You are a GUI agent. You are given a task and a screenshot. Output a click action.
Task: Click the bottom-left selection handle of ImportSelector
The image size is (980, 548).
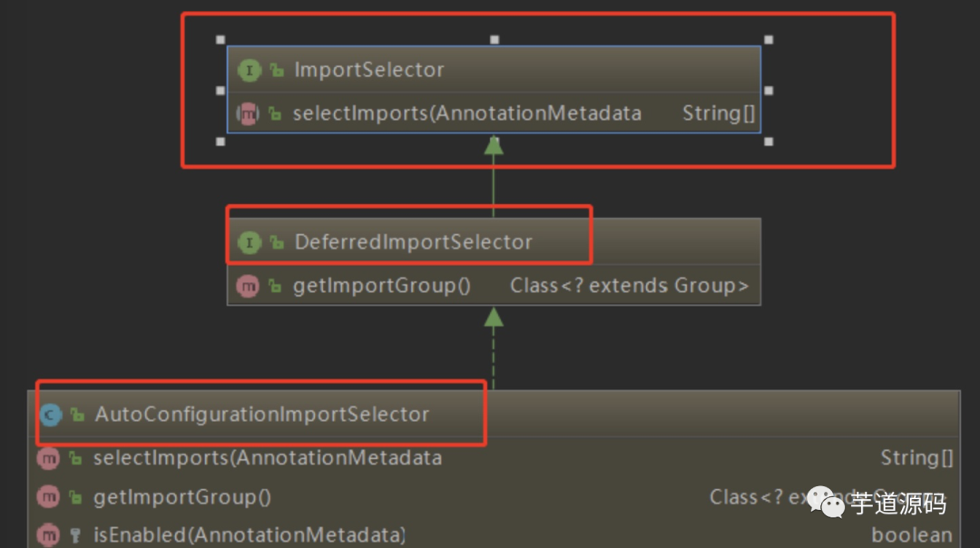220,142
